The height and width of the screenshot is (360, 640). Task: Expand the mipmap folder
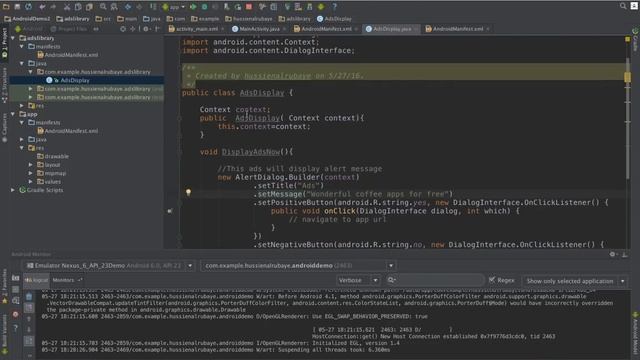(31, 173)
